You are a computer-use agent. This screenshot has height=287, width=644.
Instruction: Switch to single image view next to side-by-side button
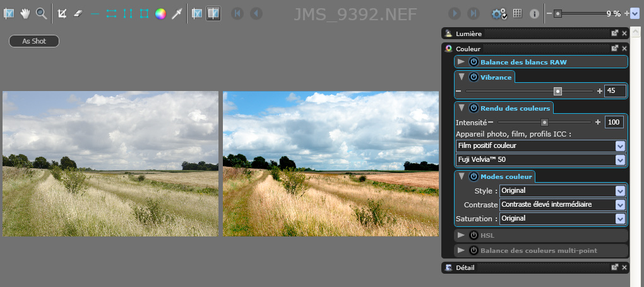point(197,13)
